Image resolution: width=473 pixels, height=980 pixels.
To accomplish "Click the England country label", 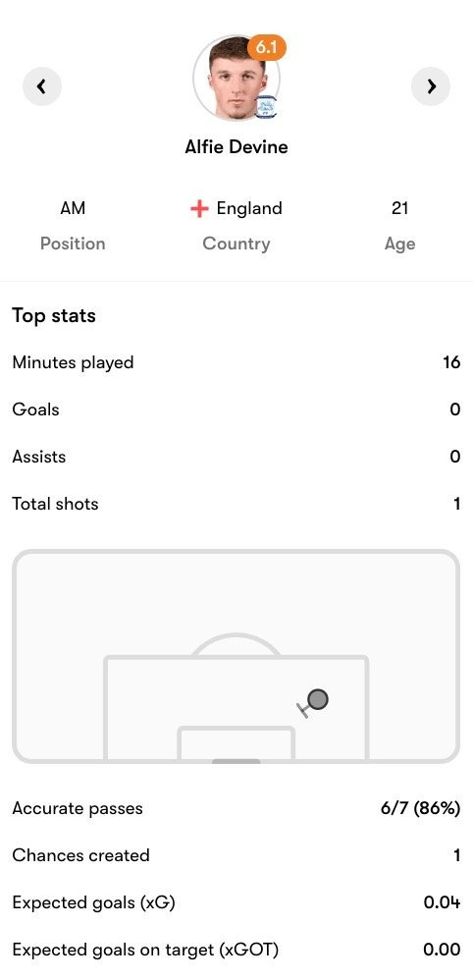I will (248, 208).
